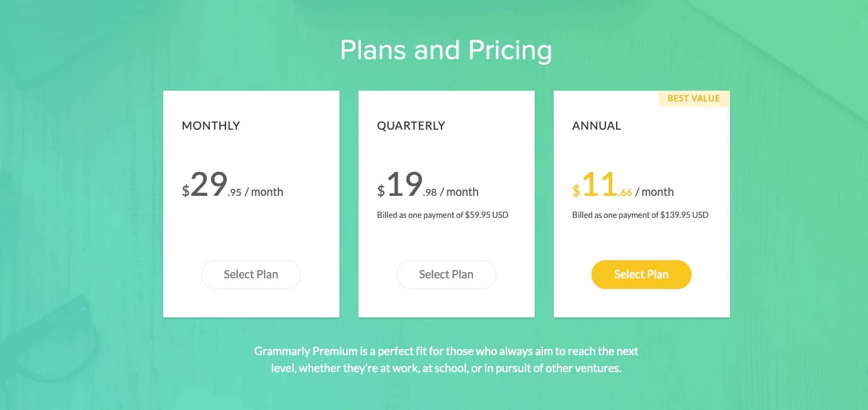Click the gray dollar sign before 19
Viewport: 868px width, 410px height.
pos(381,190)
